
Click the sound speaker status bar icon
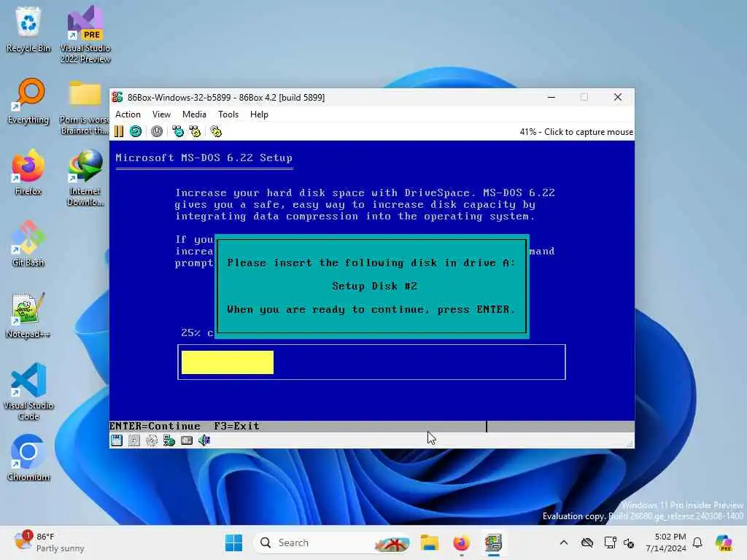click(x=204, y=440)
